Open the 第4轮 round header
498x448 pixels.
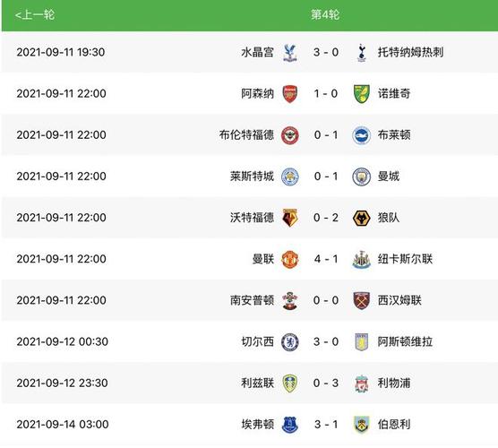click(x=325, y=14)
